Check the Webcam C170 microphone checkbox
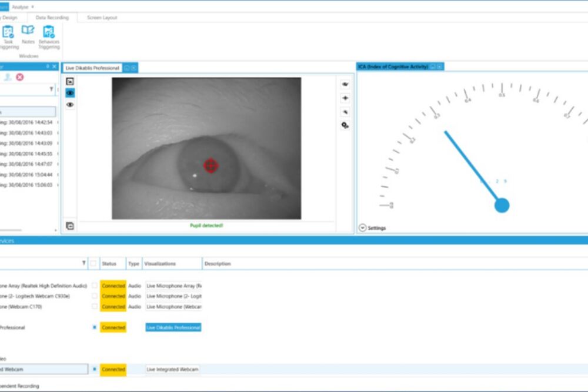Image resolution: width=588 pixels, height=392 pixels. (94, 307)
